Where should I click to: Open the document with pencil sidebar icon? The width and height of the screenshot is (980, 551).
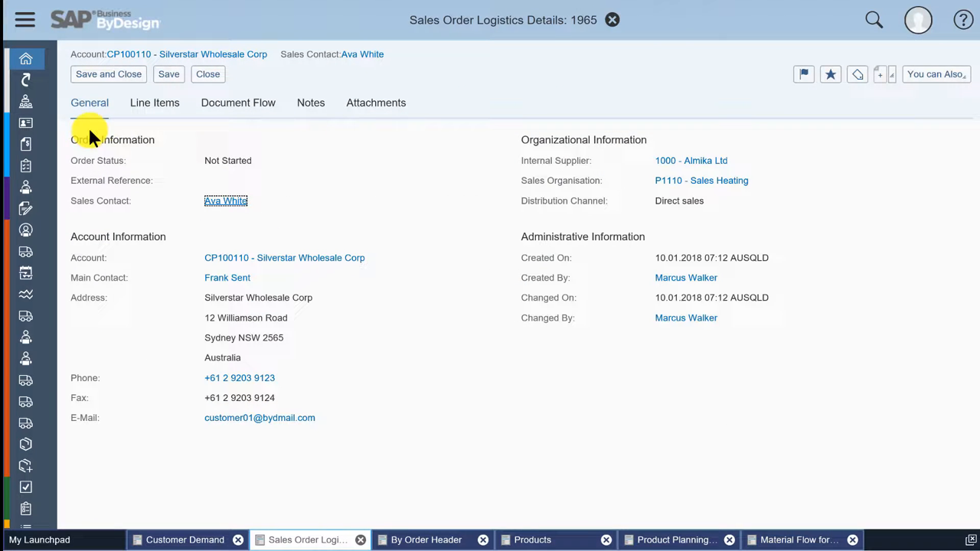26,208
